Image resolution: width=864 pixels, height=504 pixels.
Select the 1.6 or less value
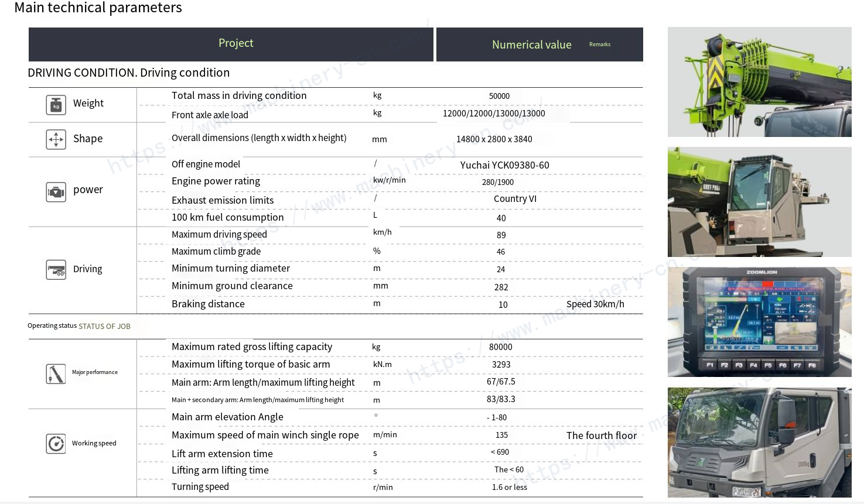tap(510, 488)
